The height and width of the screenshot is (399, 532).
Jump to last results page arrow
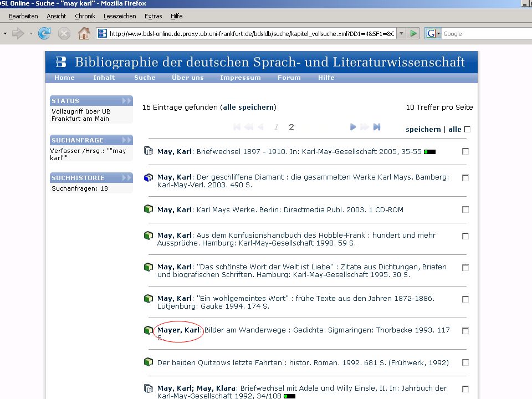coord(377,127)
